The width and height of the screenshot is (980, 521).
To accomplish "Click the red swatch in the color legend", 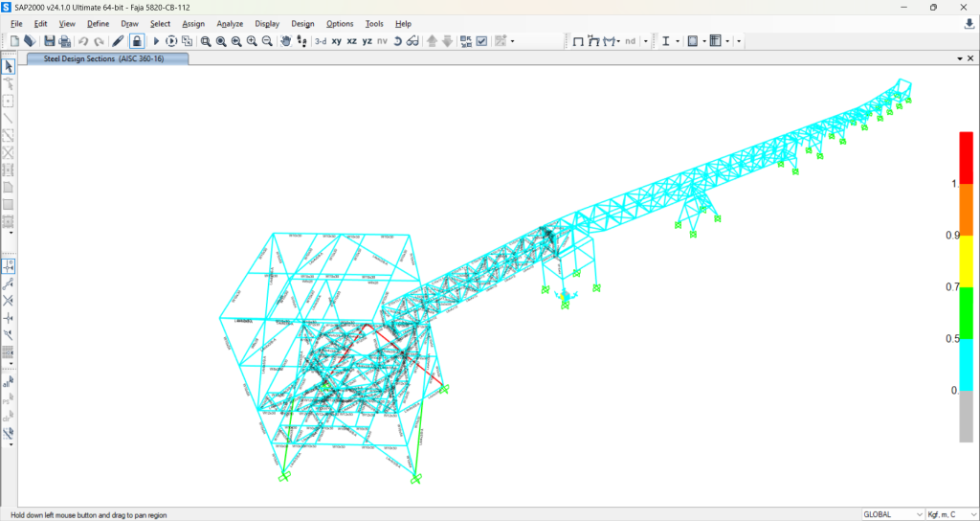I will (x=966, y=157).
